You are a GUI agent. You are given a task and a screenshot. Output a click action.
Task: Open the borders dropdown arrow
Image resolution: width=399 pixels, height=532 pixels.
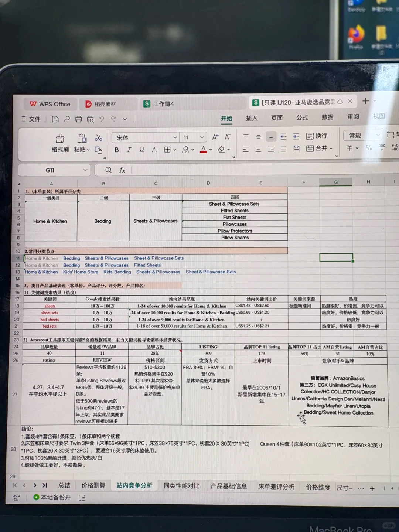(175, 150)
